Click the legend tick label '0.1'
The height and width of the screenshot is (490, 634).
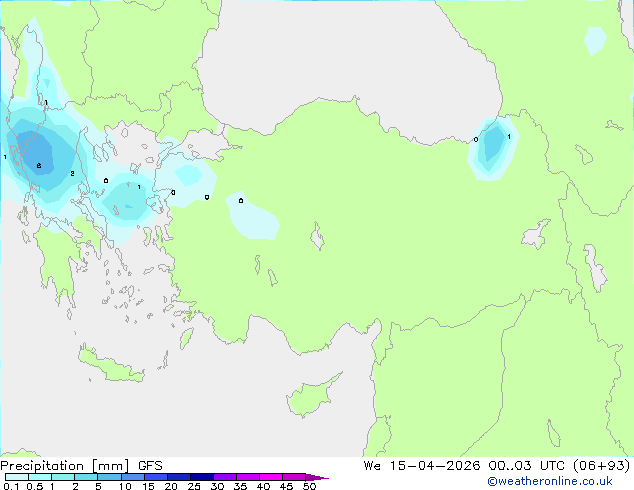11,486
